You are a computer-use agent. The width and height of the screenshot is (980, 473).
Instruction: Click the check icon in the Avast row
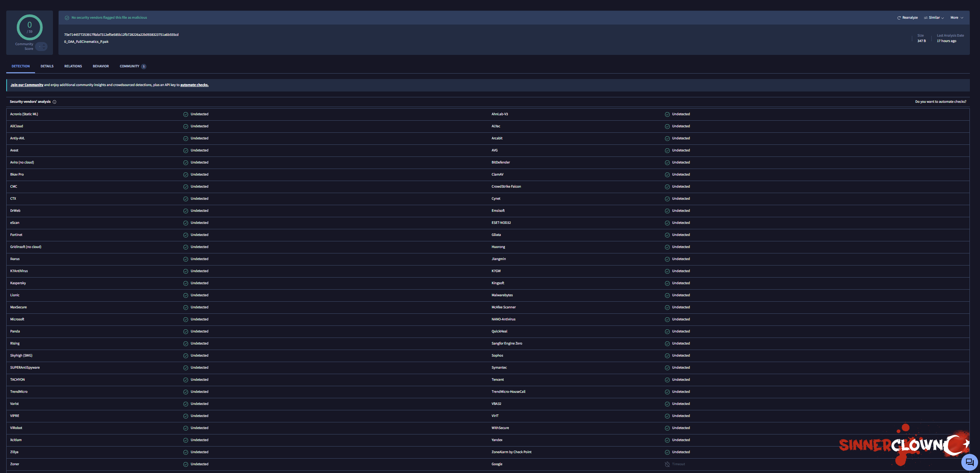click(x=186, y=151)
